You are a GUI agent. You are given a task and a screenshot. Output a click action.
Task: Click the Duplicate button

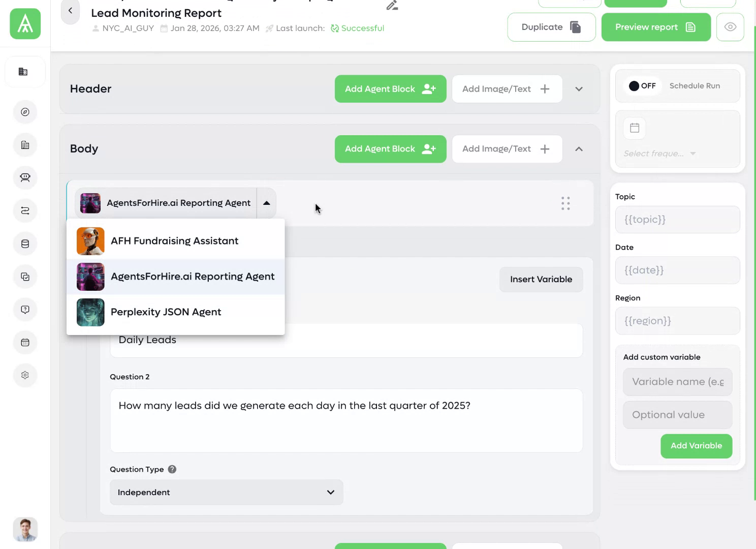coord(551,27)
